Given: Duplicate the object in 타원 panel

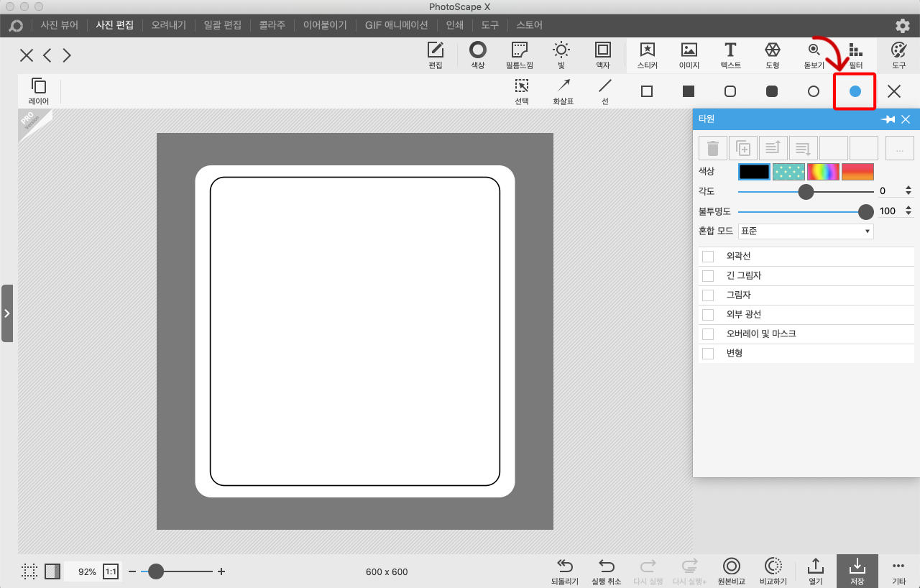Looking at the screenshot, I should click(743, 148).
